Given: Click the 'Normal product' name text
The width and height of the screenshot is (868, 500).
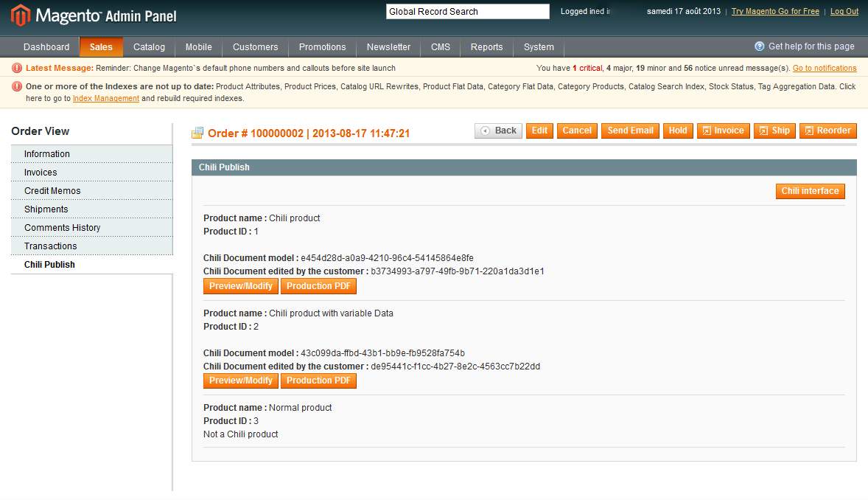Looking at the screenshot, I should click(300, 407).
